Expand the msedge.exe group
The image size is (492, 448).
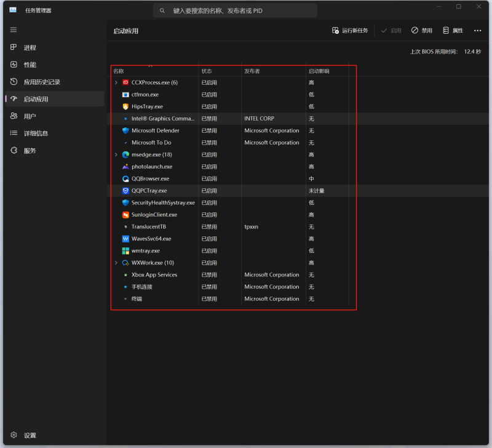coord(116,154)
